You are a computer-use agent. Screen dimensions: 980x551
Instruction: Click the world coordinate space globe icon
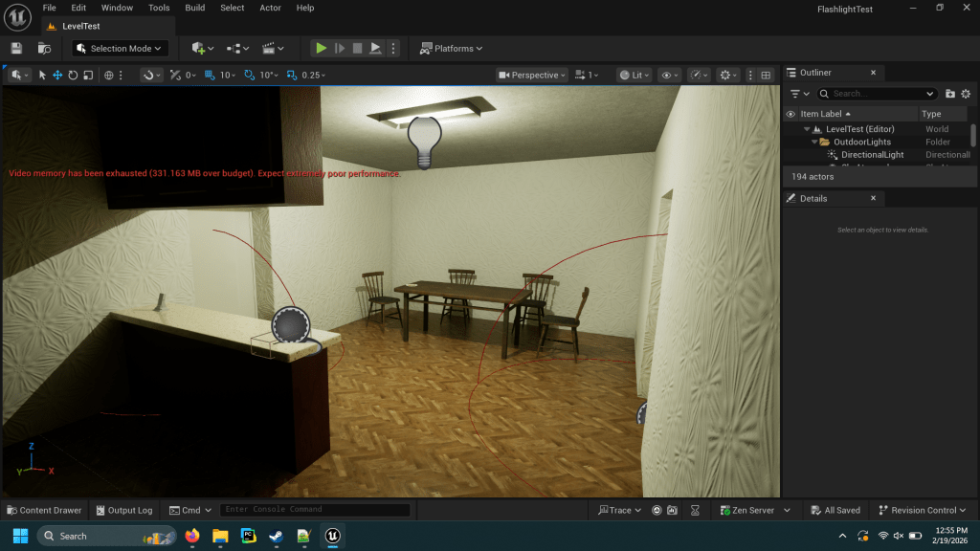(x=109, y=75)
